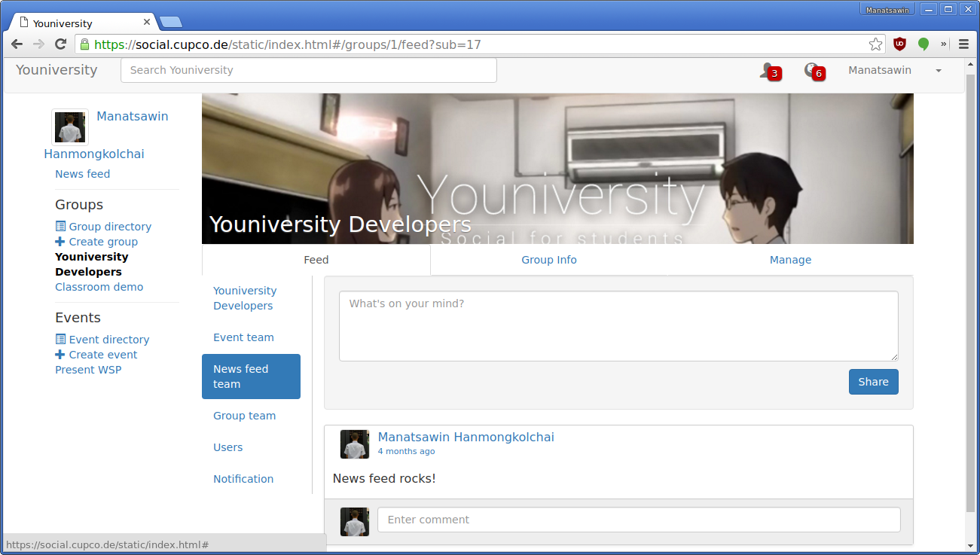The width and height of the screenshot is (980, 555).
Task: Switch to the Manage tab
Action: [x=790, y=260]
